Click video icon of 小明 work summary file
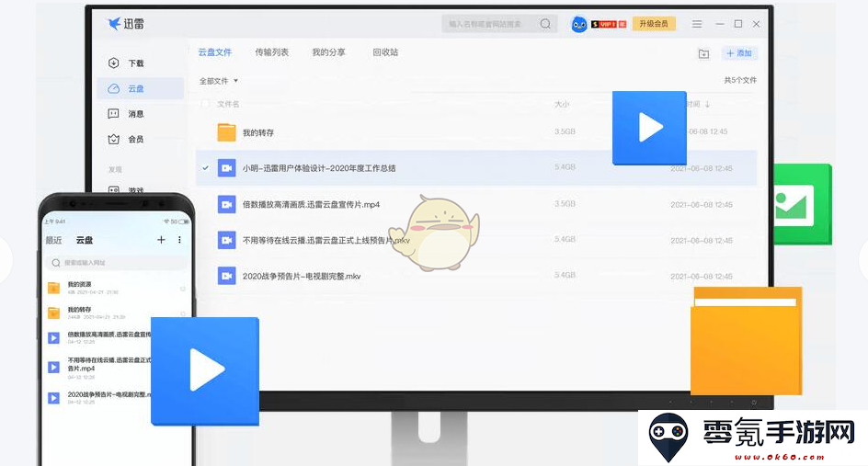 tap(226, 168)
